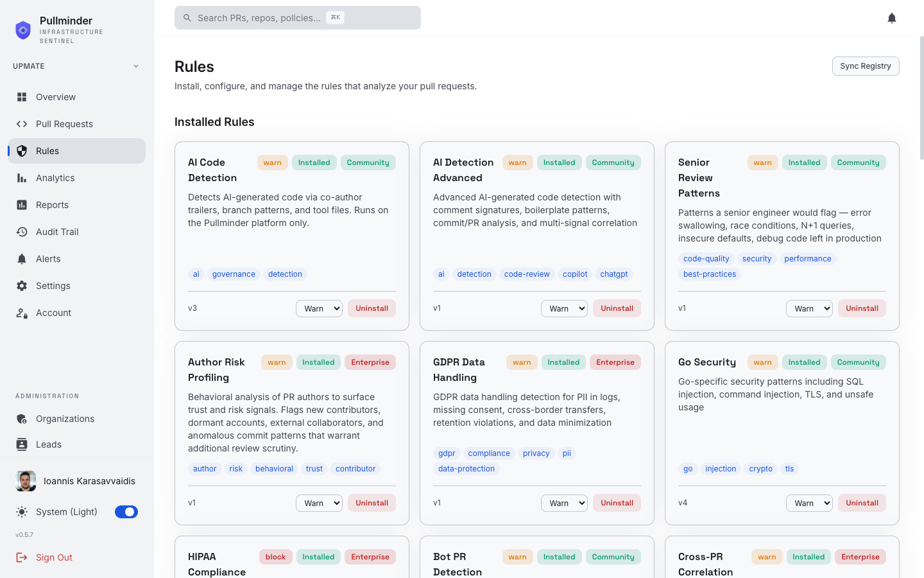Click the Organizations icon
This screenshot has width=924, height=578.
tap(22, 419)
